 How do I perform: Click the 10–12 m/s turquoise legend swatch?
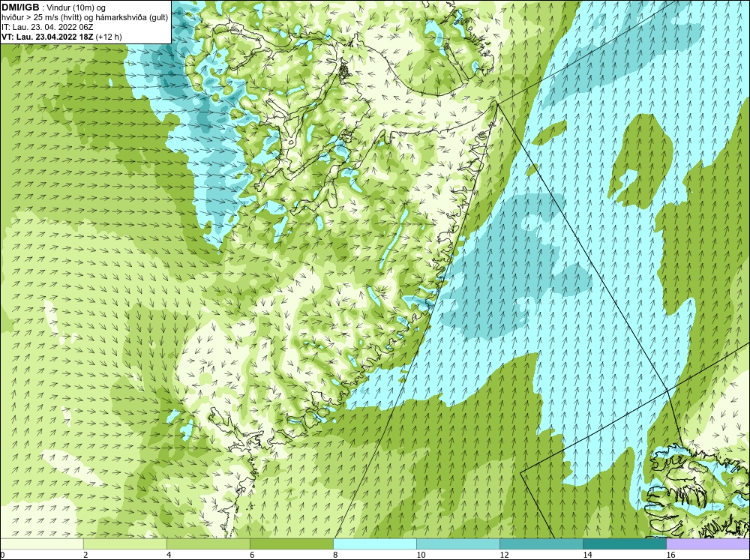click(x=458, y=544)
